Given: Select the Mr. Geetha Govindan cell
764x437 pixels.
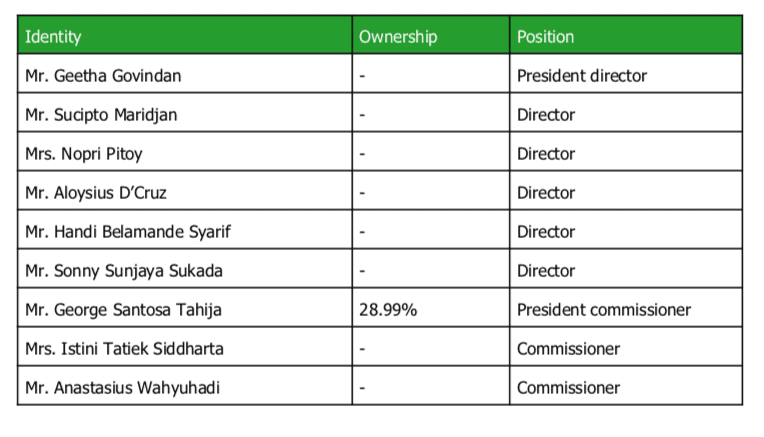Looking at the screenshot, I should [x=185, y=74].
